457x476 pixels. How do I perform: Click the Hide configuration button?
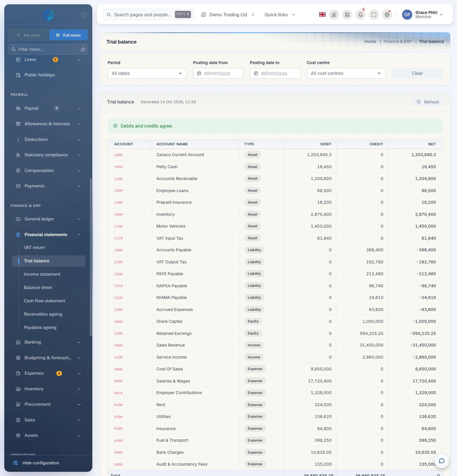[48, 463]
